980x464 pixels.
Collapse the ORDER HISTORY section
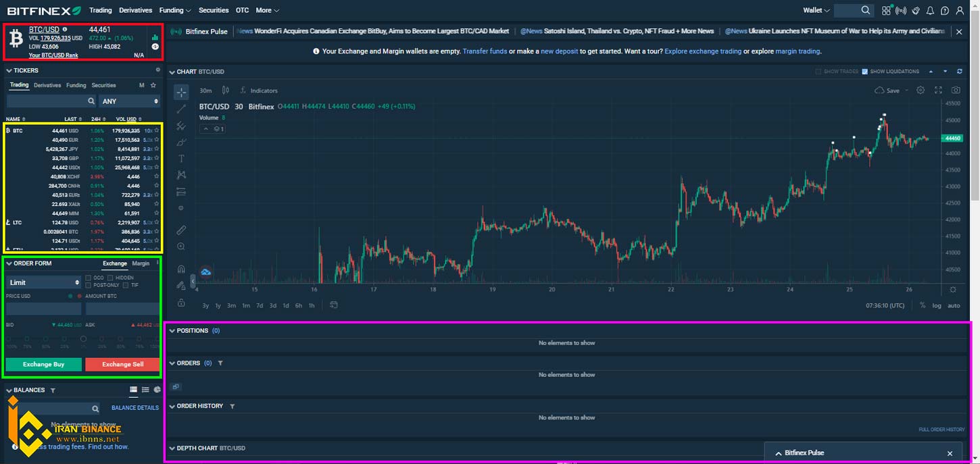pyautogui.click(x=172, y=407)
